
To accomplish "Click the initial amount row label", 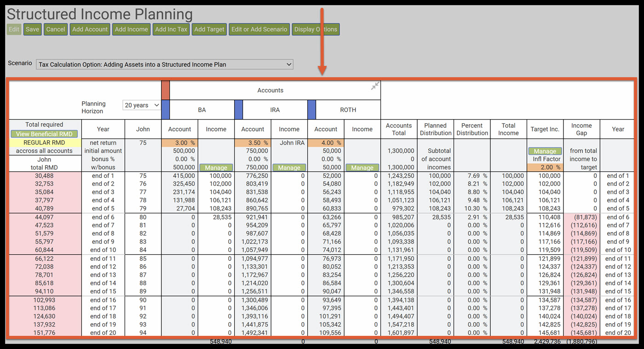I will pyautogui.click(x=103, y=151).
